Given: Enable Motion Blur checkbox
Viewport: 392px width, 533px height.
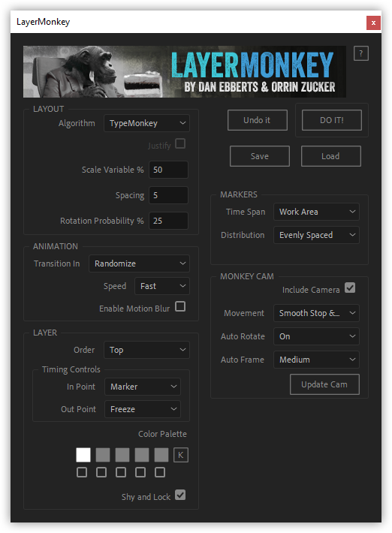Looking at the screenshot, I should point(180,306).
